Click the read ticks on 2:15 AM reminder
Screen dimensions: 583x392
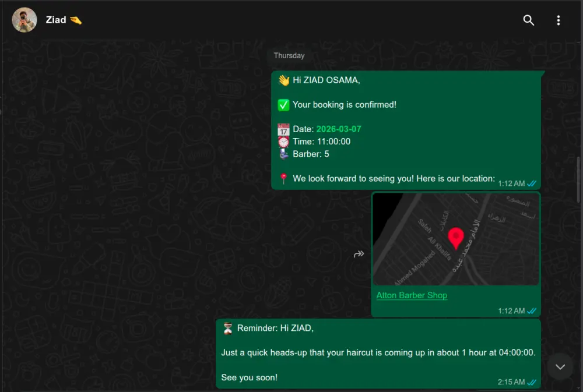(x=532, y=382)
